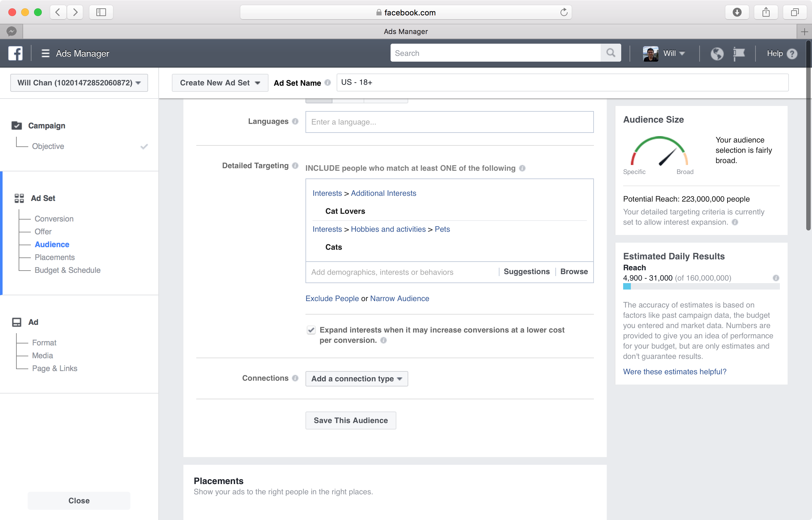Open Page & Links under Ad
This screenshot has height=520, width=812.
point(55,368)
